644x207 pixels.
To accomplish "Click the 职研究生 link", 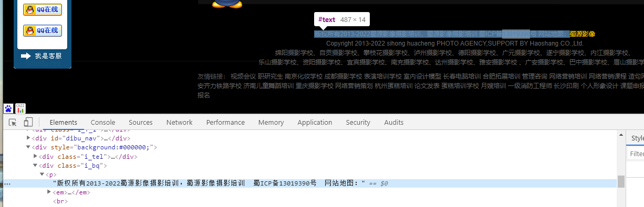I will pyautogui.click(x=270, y=77).
